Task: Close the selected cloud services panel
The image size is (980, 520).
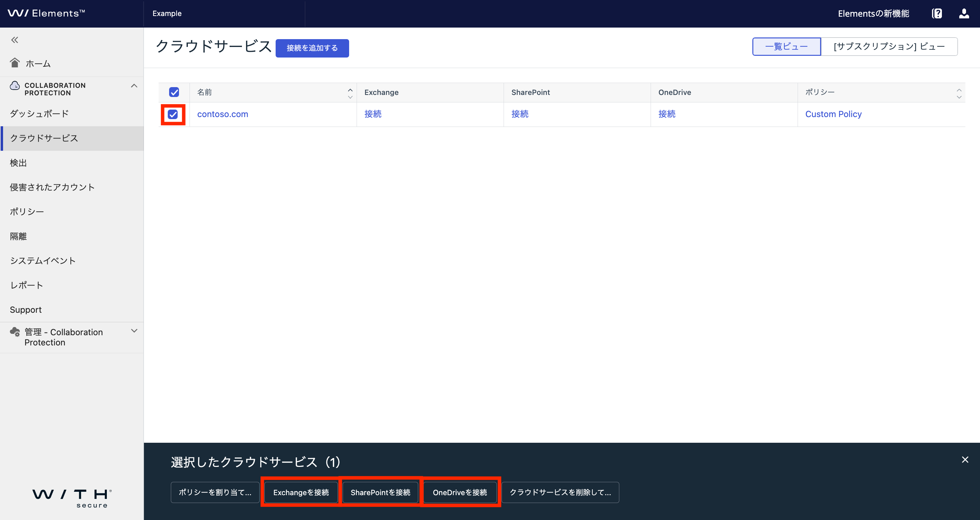Action: [965, 459]
